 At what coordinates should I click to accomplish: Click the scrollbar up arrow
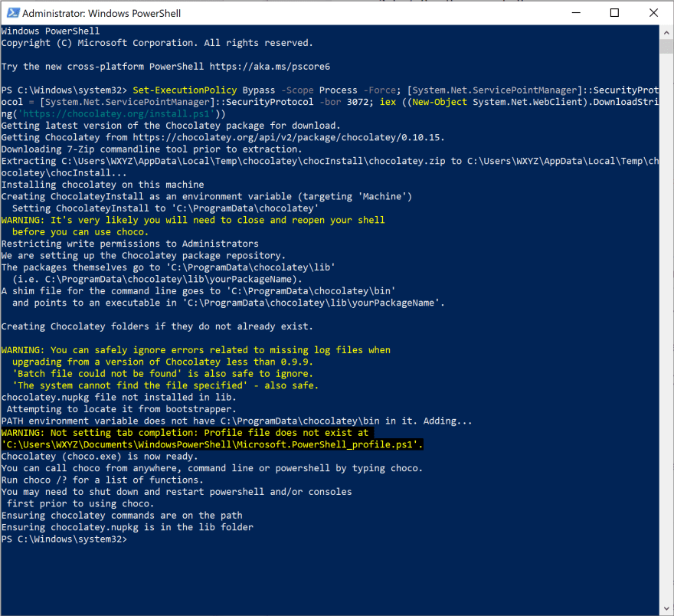coord(666,32)
